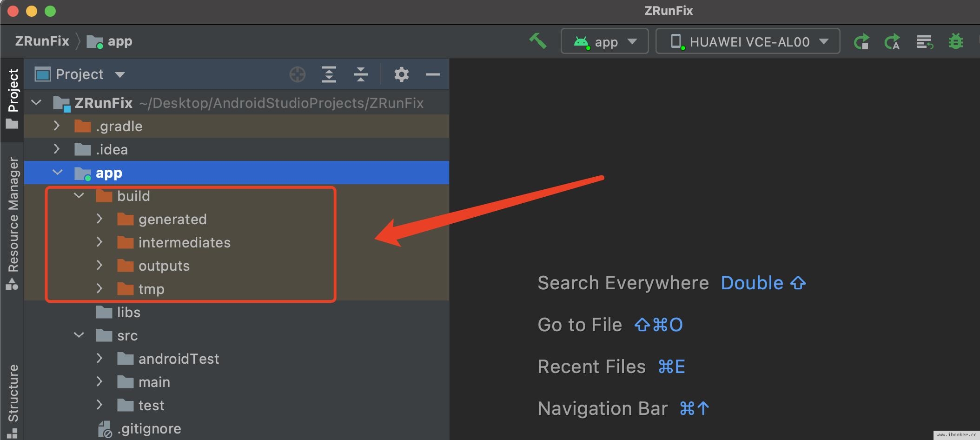
Task: Open the Project panel gear settings
Action: (402, 74)
